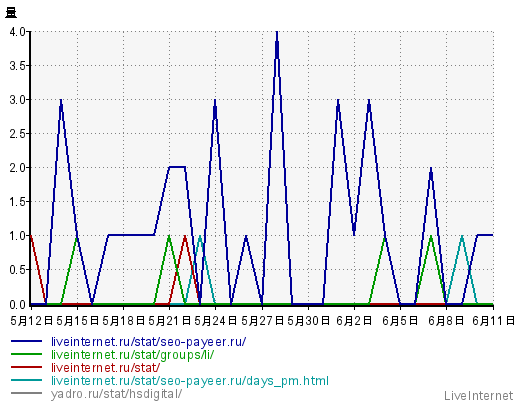Click the red liveinternet.ru/stat legend line

point(26,367)
